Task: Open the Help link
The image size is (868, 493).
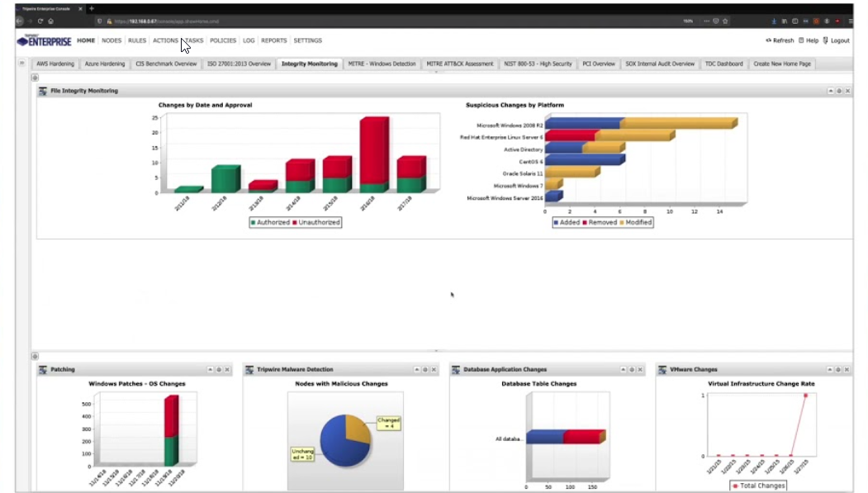Action: click(809, 40)
